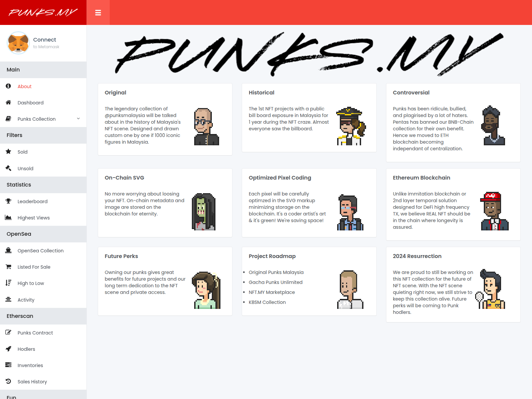Open the Dashboard menu item
The image size is (532, 399).
[43, 103]
